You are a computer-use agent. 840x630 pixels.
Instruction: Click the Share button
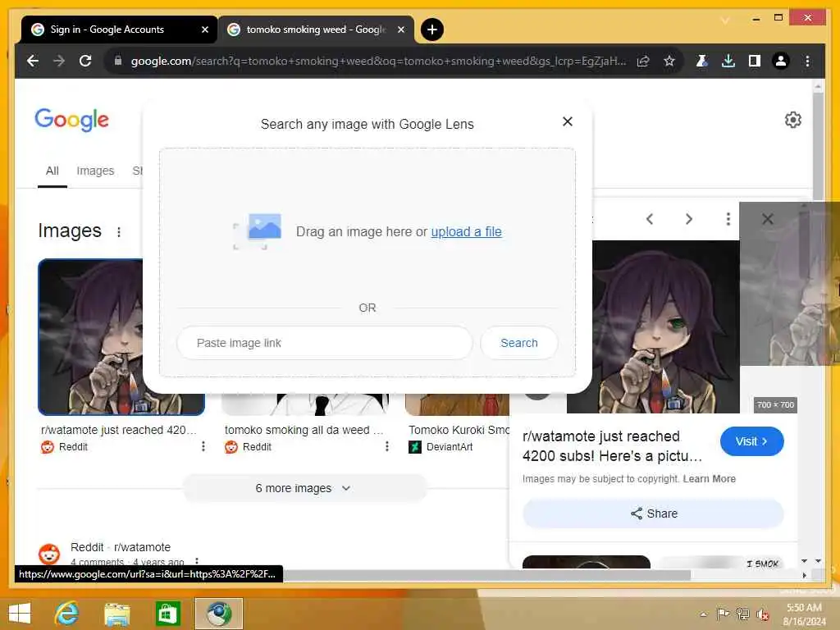click(x=654, y=514)
